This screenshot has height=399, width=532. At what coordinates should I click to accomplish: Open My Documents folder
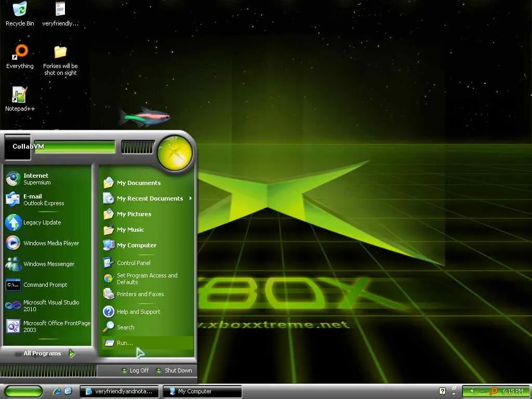point(147,183)
